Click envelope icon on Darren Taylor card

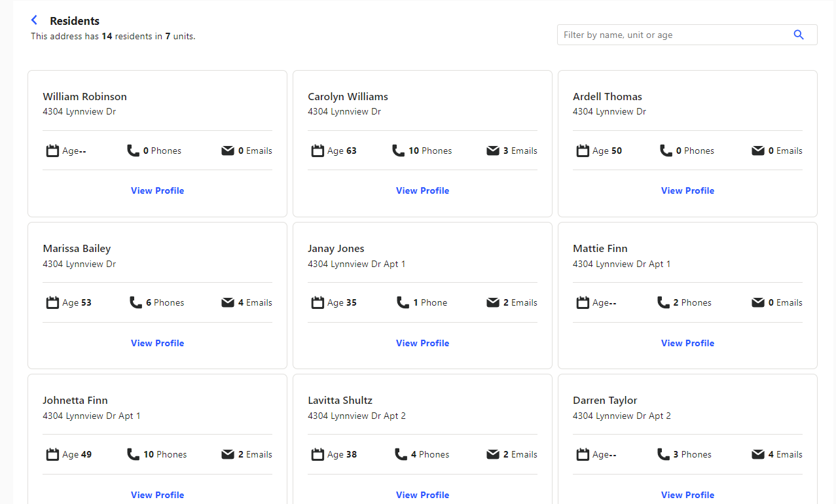tap(758, 454)
